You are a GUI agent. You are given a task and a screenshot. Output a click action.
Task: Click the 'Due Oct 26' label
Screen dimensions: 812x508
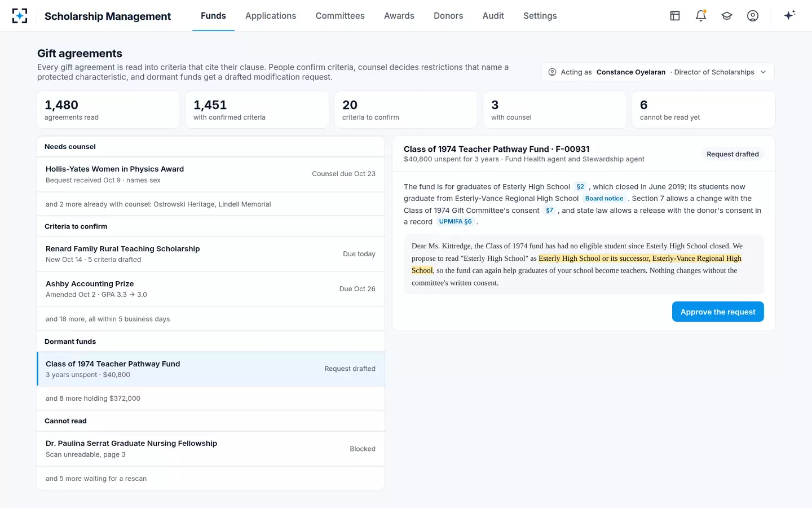(358, 289)
